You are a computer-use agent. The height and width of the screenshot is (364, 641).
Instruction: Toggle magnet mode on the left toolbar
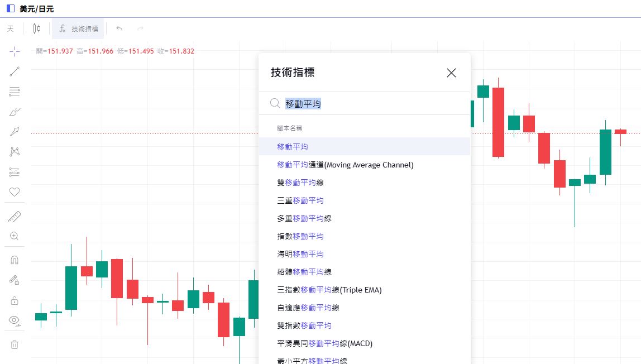[x=15, y=260]
